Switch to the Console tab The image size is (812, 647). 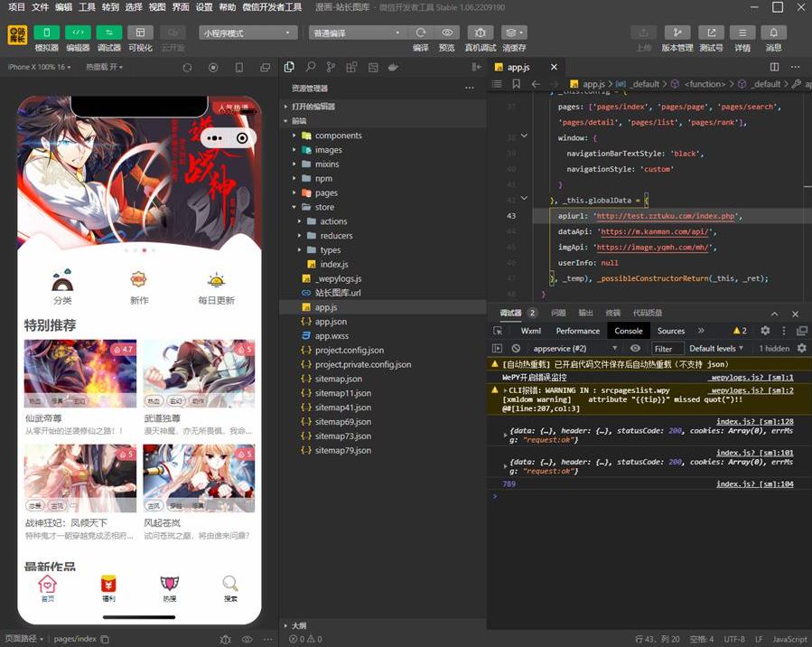tap(628, 331)
